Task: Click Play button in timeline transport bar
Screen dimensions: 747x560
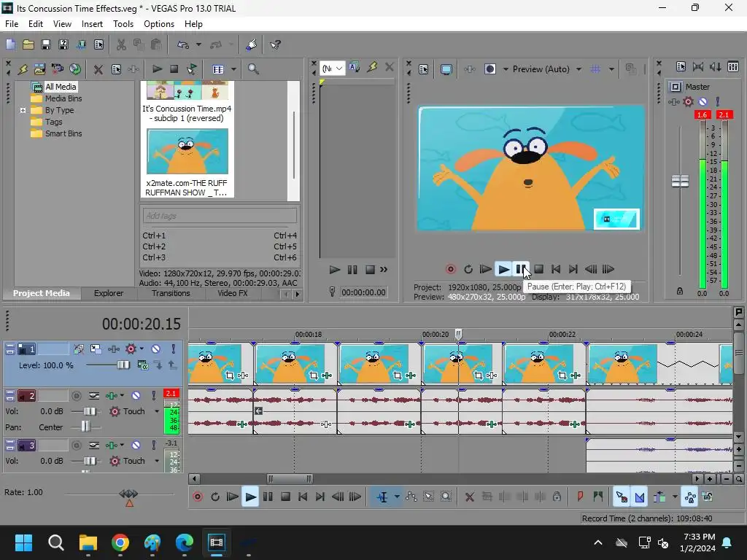Action: (250, 497)
